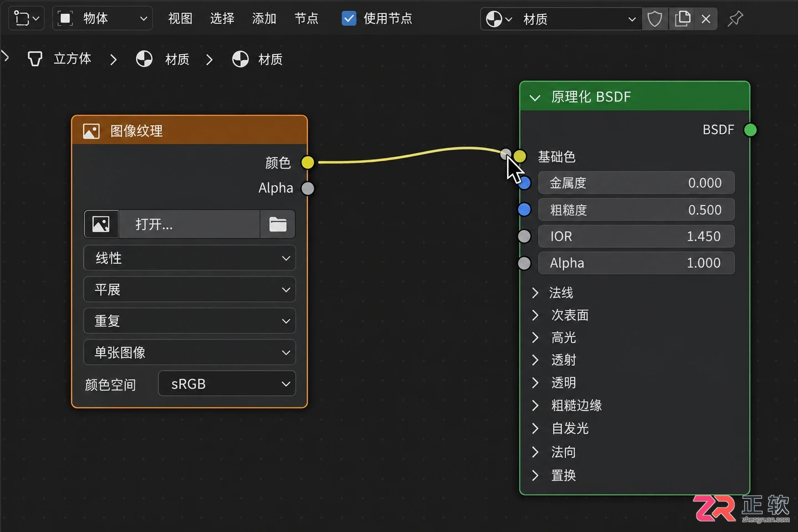The height and width of the screenshot is (532, 798).
Task: Click the 立方体 breadcrumb
Action: (72, 59)
